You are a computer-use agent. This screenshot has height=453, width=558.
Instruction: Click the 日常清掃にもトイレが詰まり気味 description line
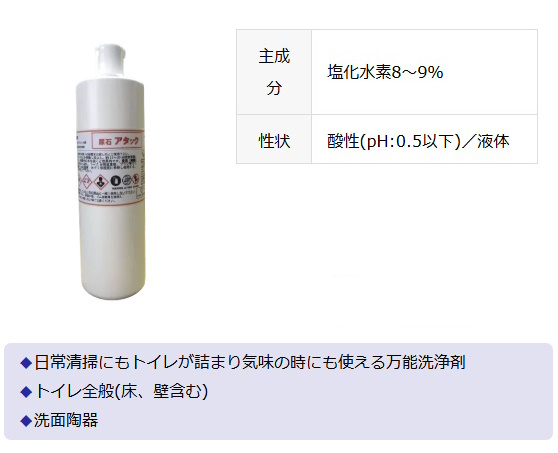click(249, 363)
